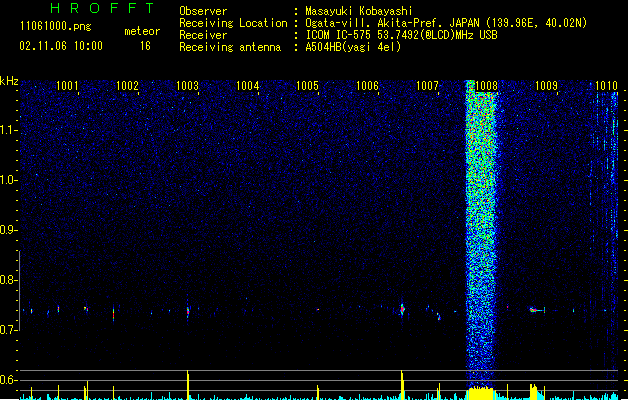Click the meteor label
This screenshot has height=400, width=629.
point(142,31)
